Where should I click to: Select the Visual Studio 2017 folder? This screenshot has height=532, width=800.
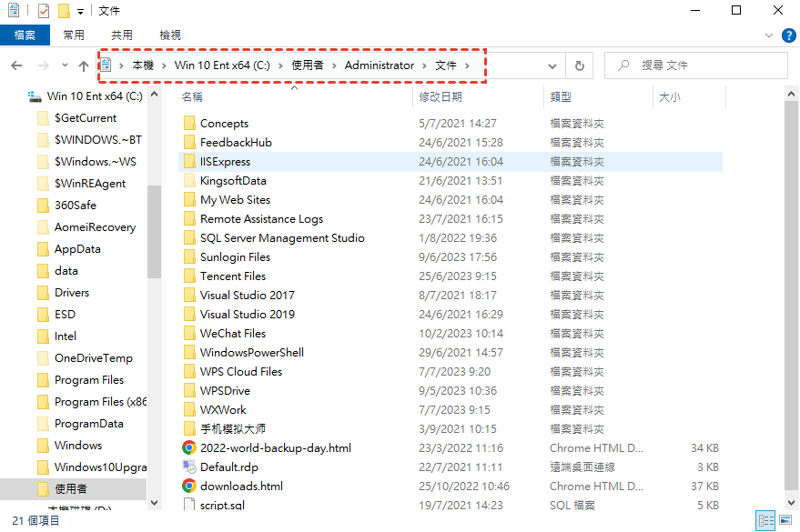click(x=248, y=295)
